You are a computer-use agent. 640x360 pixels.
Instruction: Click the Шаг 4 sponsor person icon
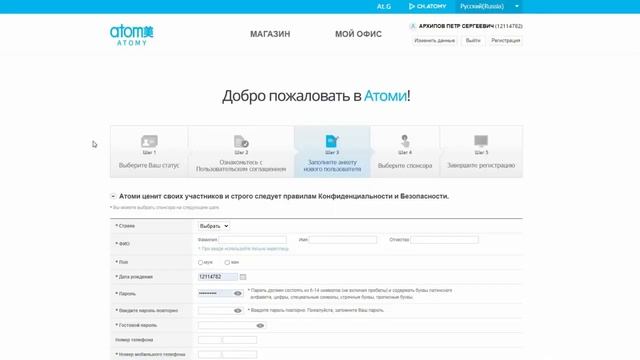pyautogui.click(x=405, y=141)
